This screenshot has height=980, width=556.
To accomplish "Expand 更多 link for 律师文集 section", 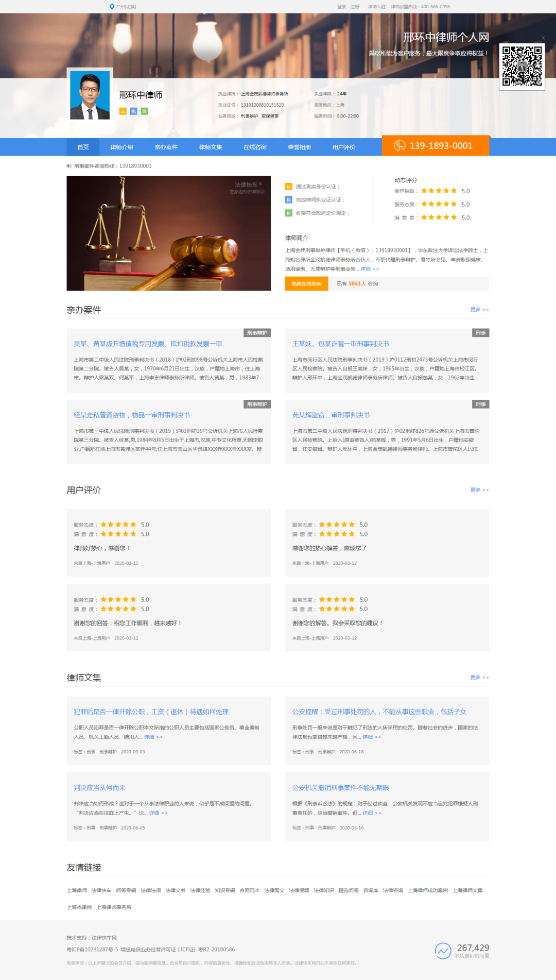I will 479,678.
